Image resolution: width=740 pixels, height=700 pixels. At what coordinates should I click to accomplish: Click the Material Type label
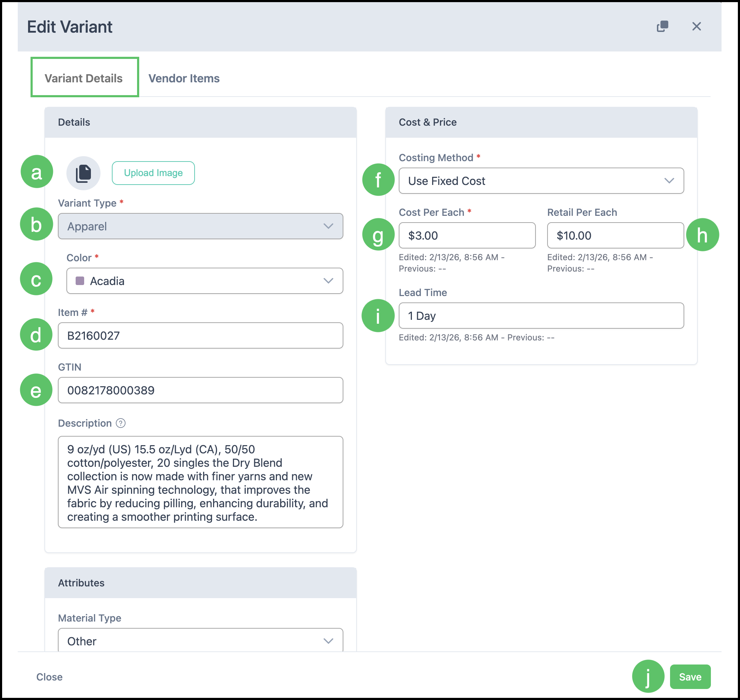click(x=89, y=618)
